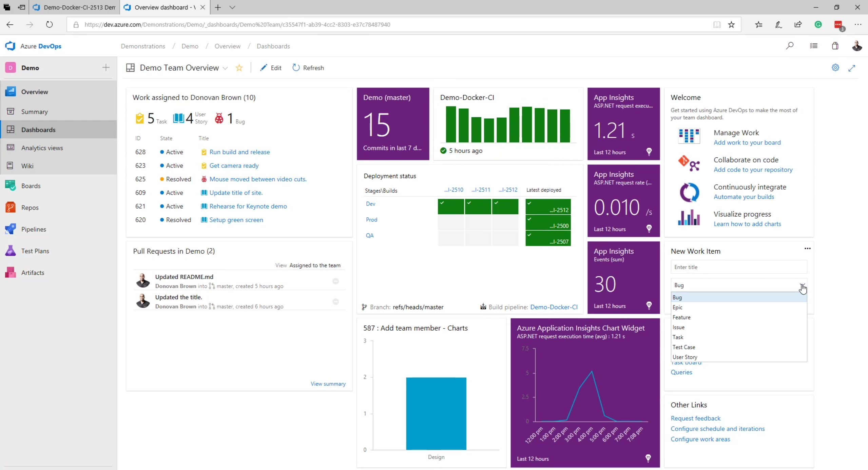Open the Request feedback link
The width and height of the screenshot is (868, 470).
695,418
